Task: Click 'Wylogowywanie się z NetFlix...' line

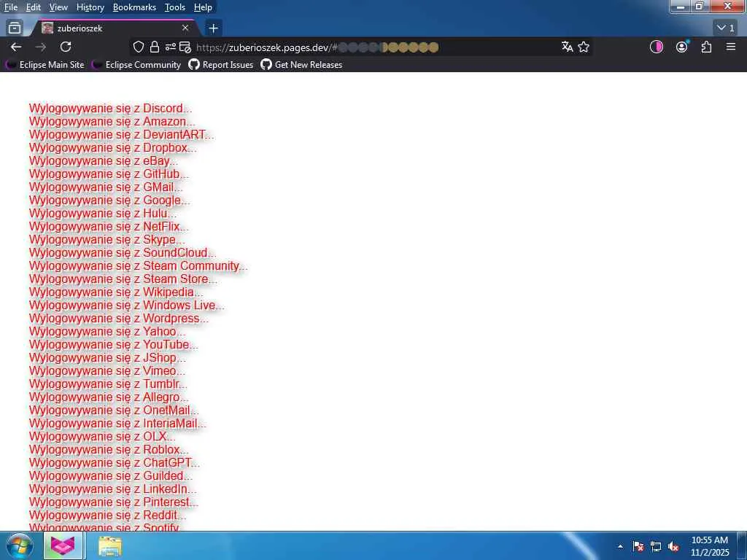Action: [x=109, y=226]
